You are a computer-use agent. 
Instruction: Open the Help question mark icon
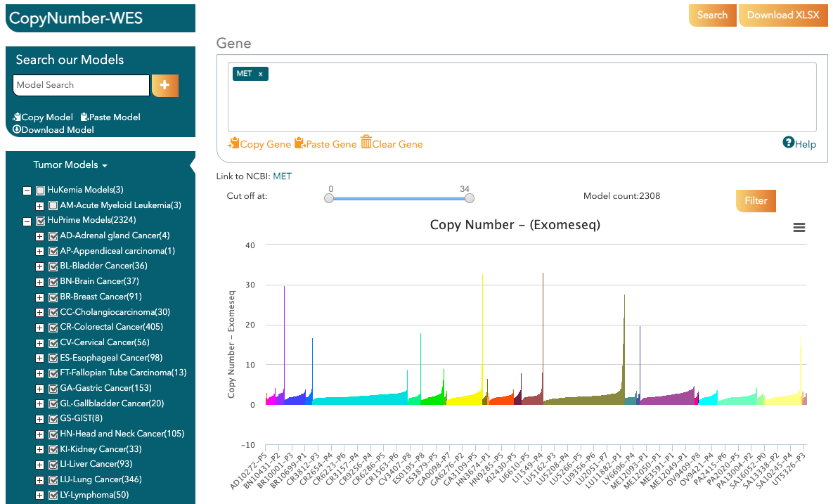(788, 143)
